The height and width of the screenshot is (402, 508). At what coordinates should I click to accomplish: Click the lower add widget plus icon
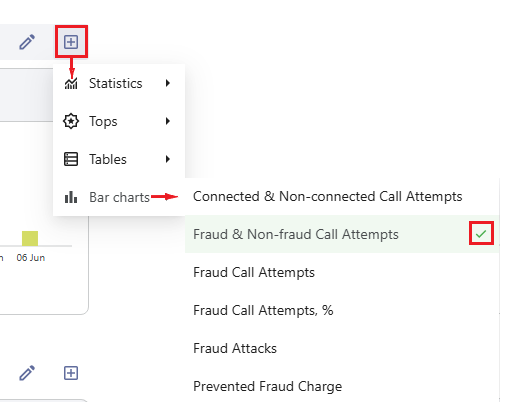pyautogui.click(x=71, y=373)
